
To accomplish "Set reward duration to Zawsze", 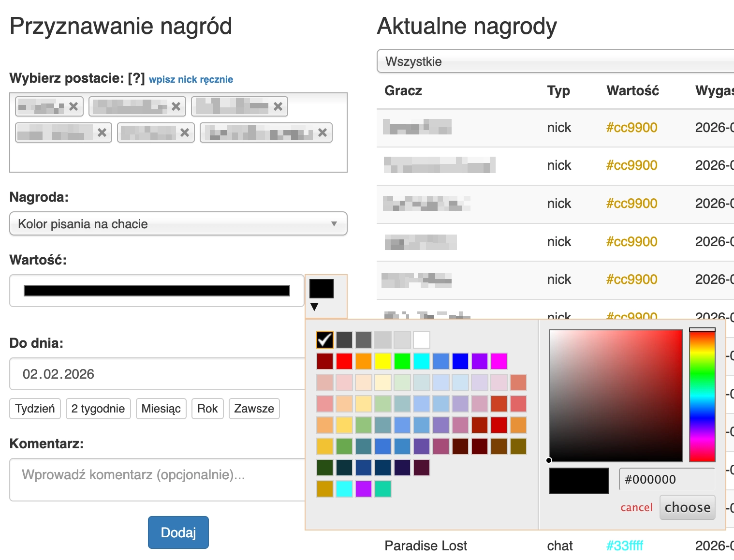I will (x=254, y=409).
